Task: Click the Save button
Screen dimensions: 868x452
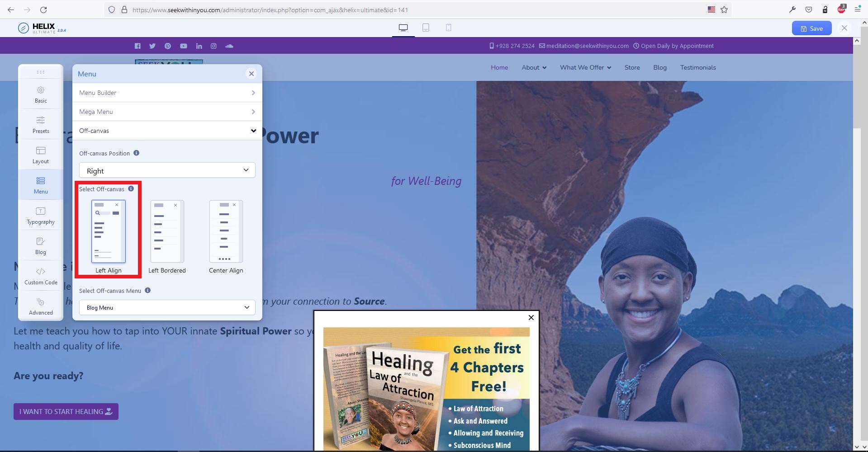Action: coord(811,28)
